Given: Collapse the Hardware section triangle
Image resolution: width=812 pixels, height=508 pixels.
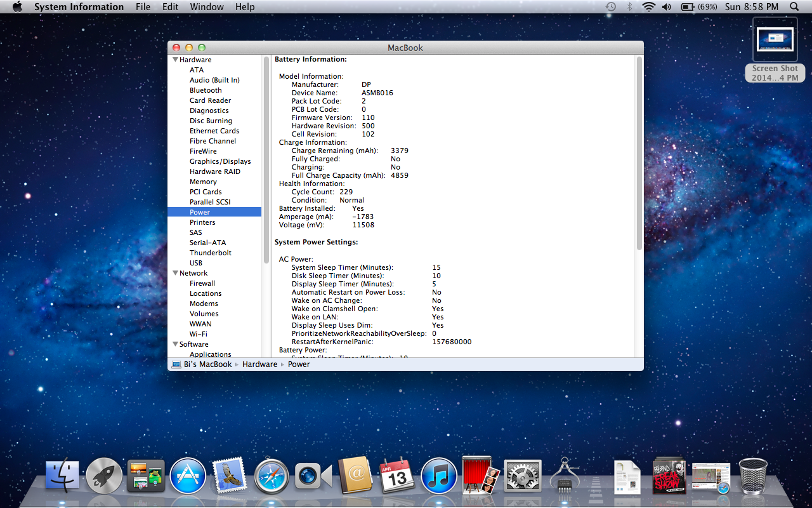Looking at the screenshot, I should coord(175,60).
